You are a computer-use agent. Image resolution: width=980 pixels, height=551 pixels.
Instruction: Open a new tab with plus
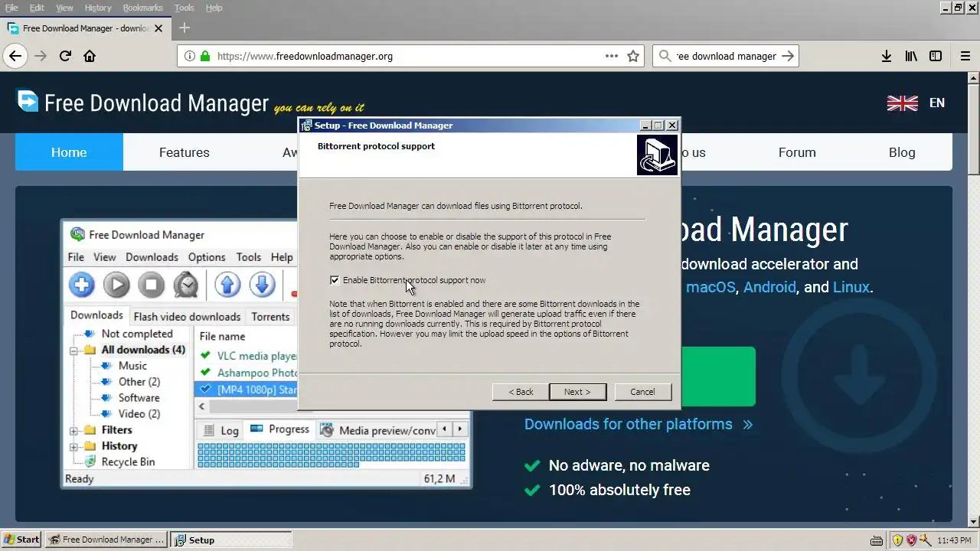tap(184, 28)
